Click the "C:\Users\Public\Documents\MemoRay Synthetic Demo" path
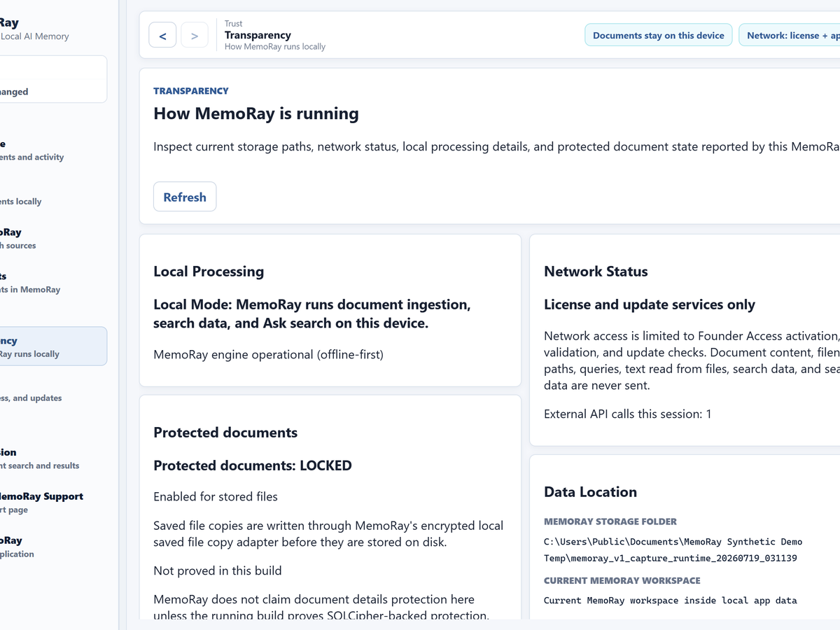Viewport: 840px width, 630px height. 673,550
